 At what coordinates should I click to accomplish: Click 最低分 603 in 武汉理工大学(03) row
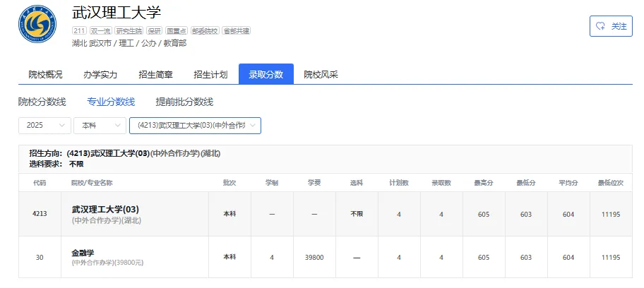(526, 214)
